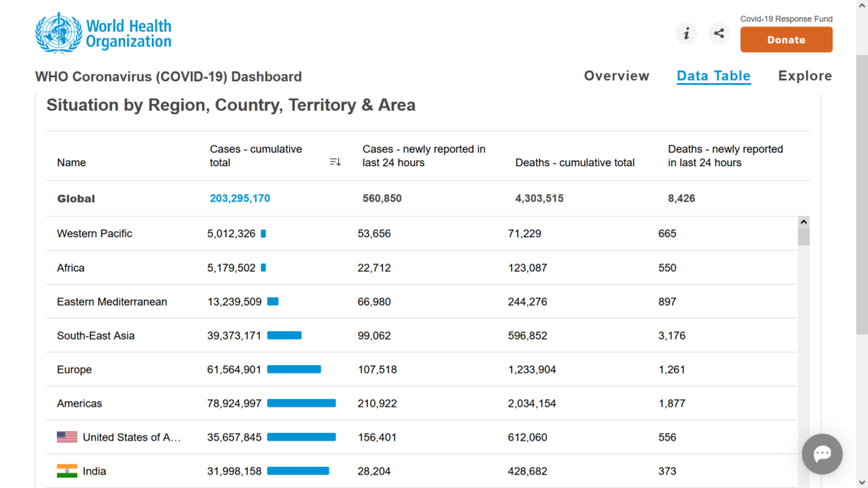Click Africa deaths value 123,087

tap(527, 268)
